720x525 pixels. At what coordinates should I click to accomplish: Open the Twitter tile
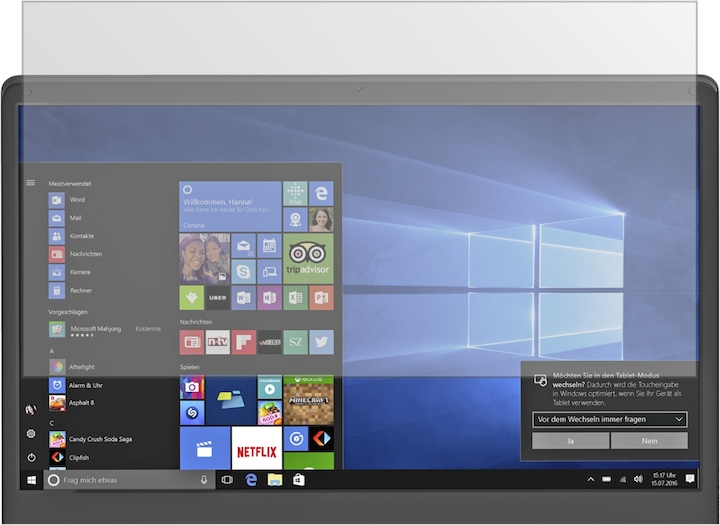pos(321,342)
